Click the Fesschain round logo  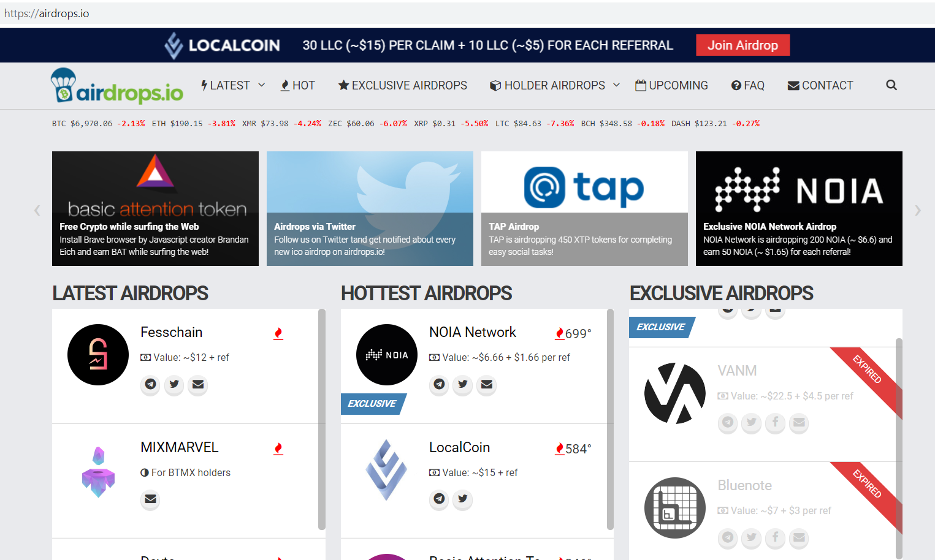pyautogui.click(x=98, y=355)
